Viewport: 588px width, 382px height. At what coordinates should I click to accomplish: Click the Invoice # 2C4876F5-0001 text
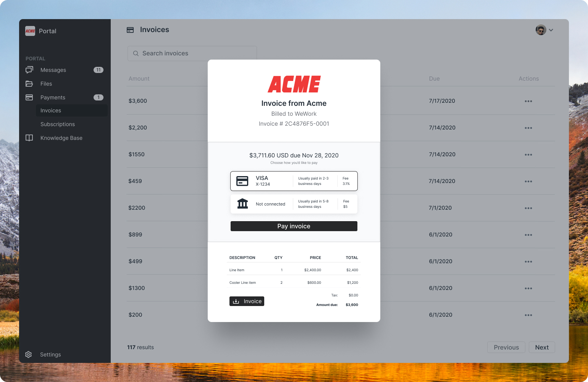point(294,124)
